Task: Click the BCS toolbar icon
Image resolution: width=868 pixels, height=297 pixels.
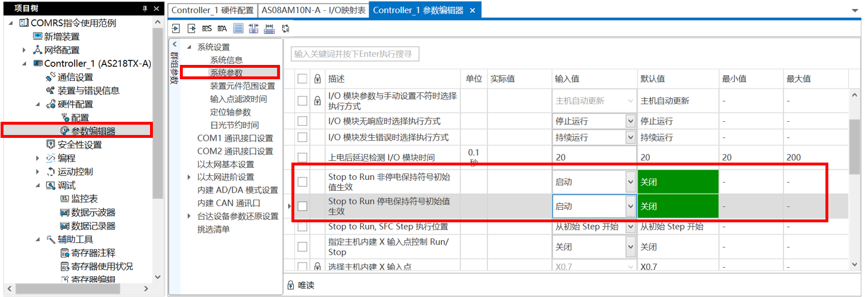Action: click(207, 28)
